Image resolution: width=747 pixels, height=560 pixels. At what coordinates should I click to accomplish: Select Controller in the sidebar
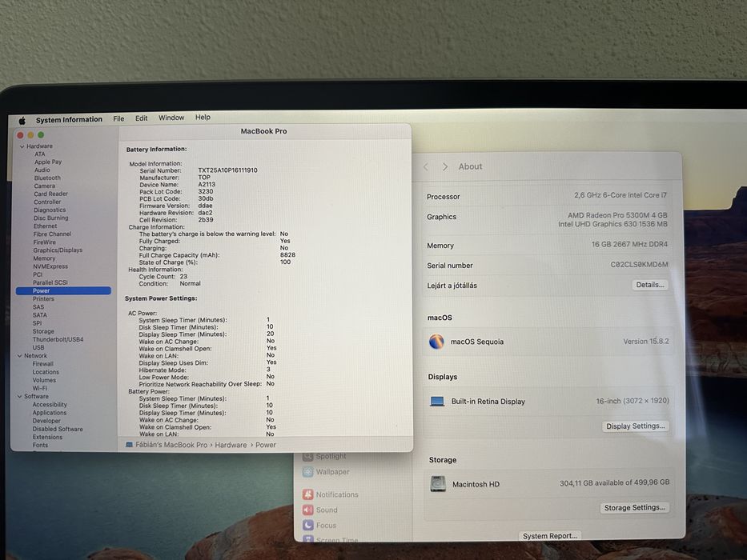pos(47,202)
